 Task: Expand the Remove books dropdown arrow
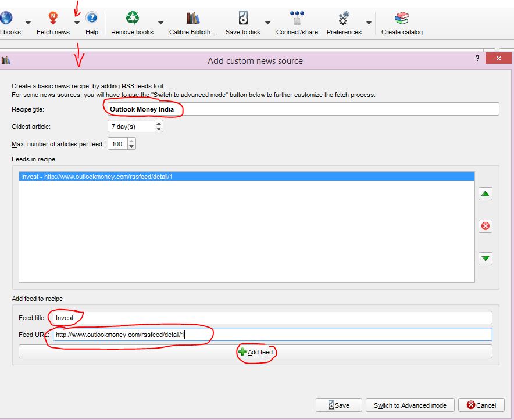(160, 23)
